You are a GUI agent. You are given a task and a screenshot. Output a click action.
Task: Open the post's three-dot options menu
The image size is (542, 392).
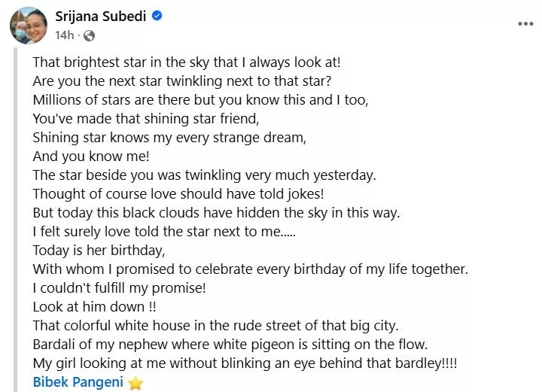coord(525,24)
